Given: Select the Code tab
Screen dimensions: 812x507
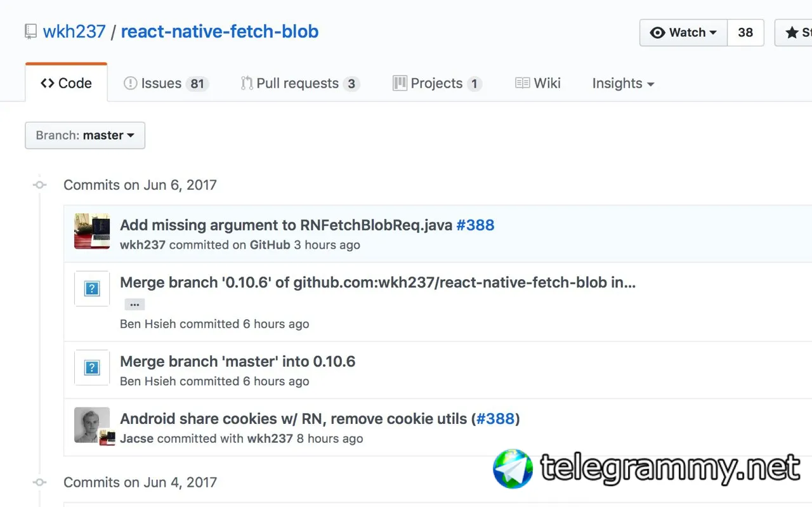Looking at the screenshot, I should (66, 83).
